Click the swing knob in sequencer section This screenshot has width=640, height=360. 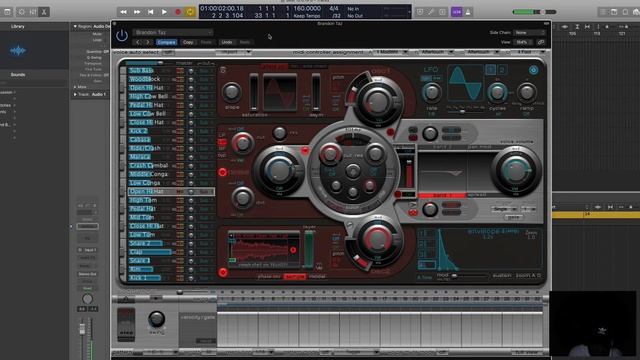156,319
